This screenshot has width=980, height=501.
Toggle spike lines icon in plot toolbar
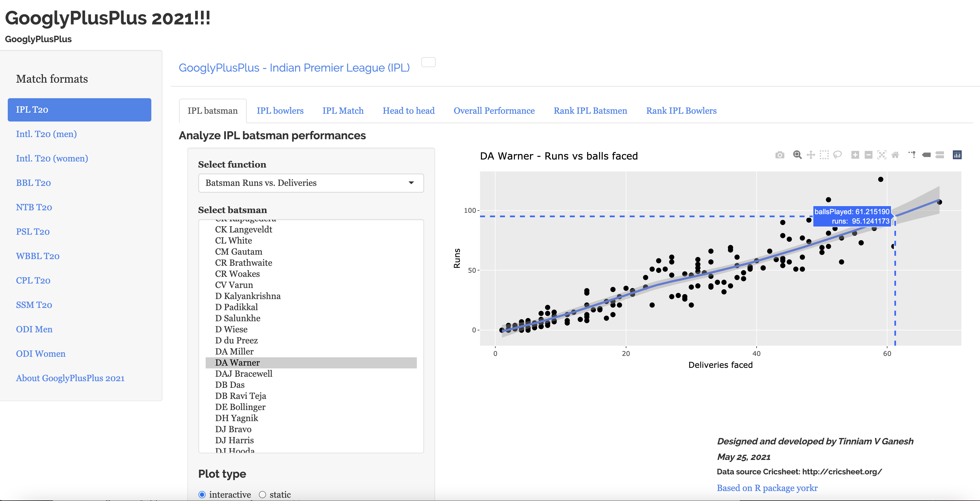(912, 155)
